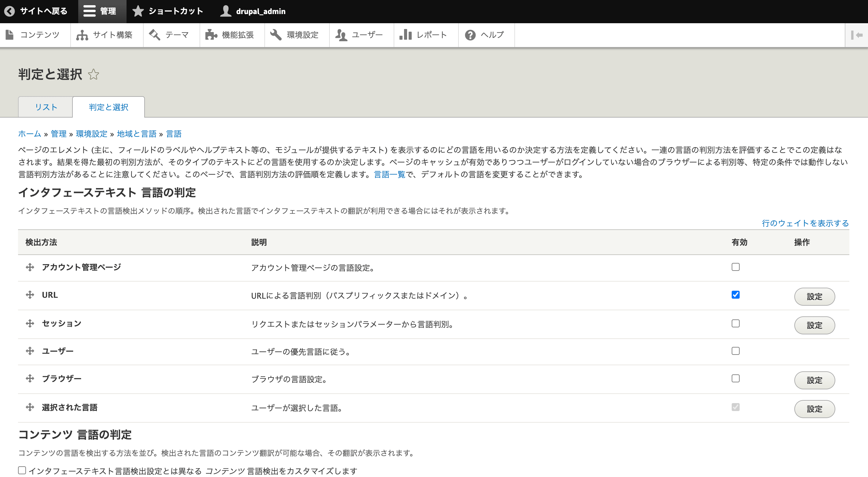Click the drag handle for アカウント管理ページ row
This screenshot has width=868, height=477.
30,267
